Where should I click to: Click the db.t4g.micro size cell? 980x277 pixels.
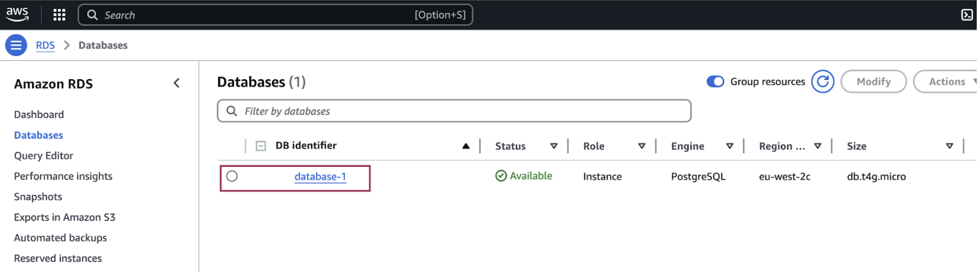876,177
